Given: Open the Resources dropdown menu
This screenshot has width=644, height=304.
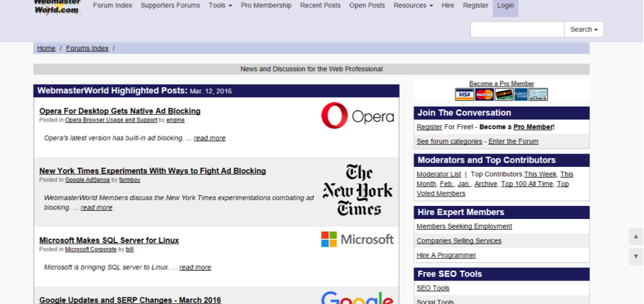Looking at the screenshot, I should coord(413,5).
